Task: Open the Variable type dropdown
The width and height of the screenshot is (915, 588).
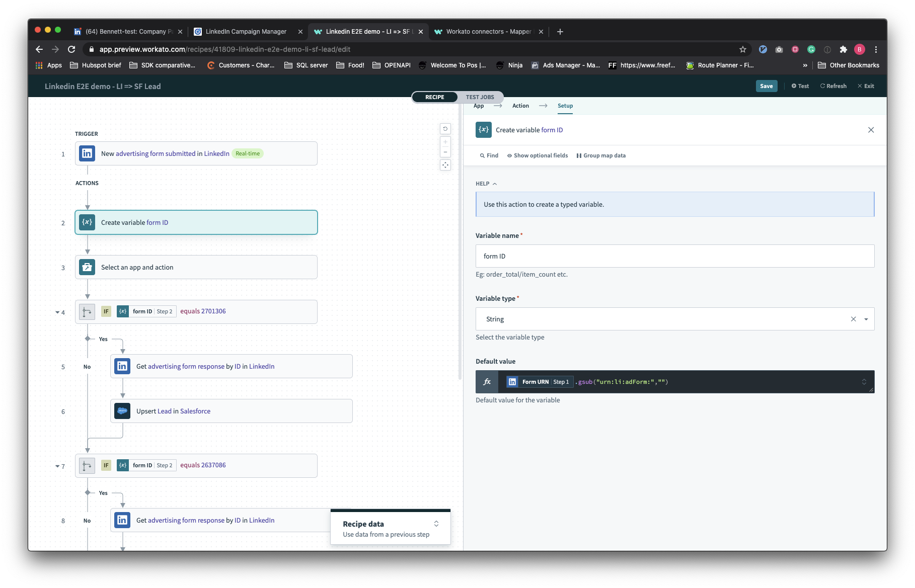Action: (x=866, y=319)
